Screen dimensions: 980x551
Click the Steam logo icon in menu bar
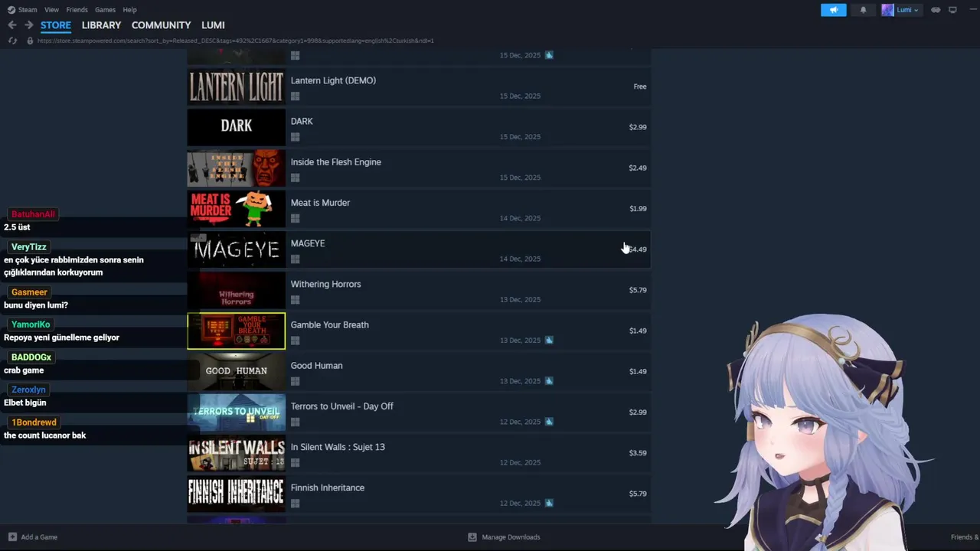(x=11, y=10)
